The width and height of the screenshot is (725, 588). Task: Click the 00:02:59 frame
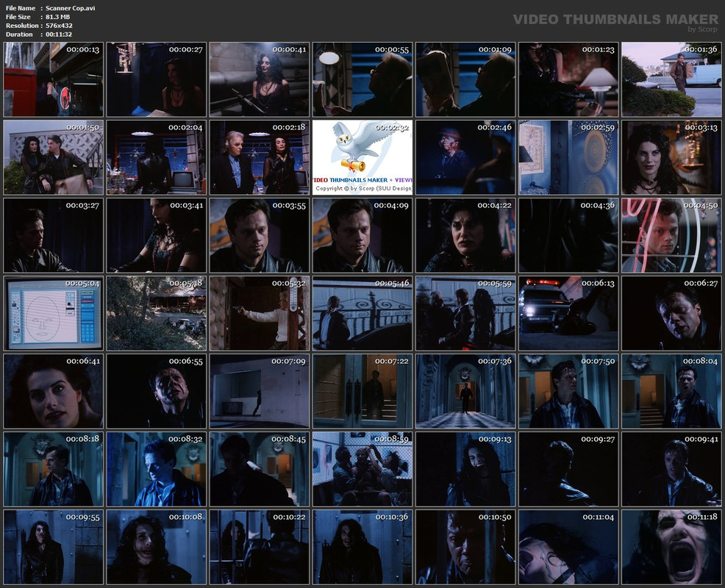tap(568, 157)
